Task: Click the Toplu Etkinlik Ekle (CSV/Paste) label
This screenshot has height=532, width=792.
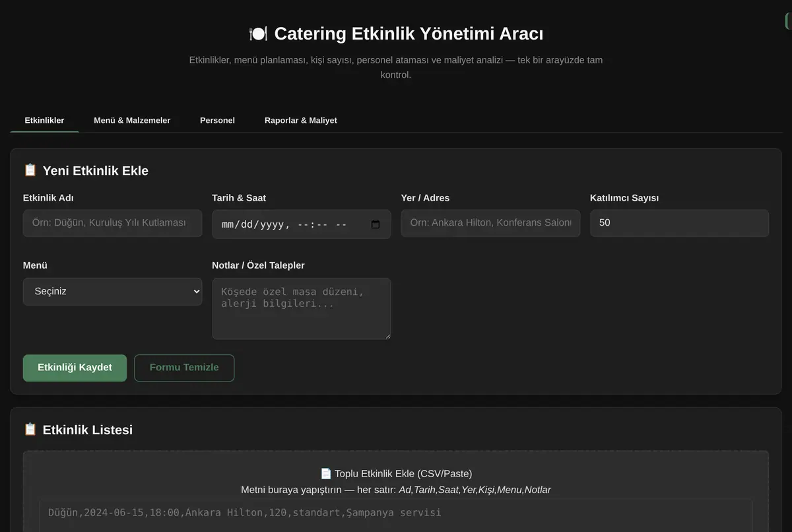Action: pos(403,474)
